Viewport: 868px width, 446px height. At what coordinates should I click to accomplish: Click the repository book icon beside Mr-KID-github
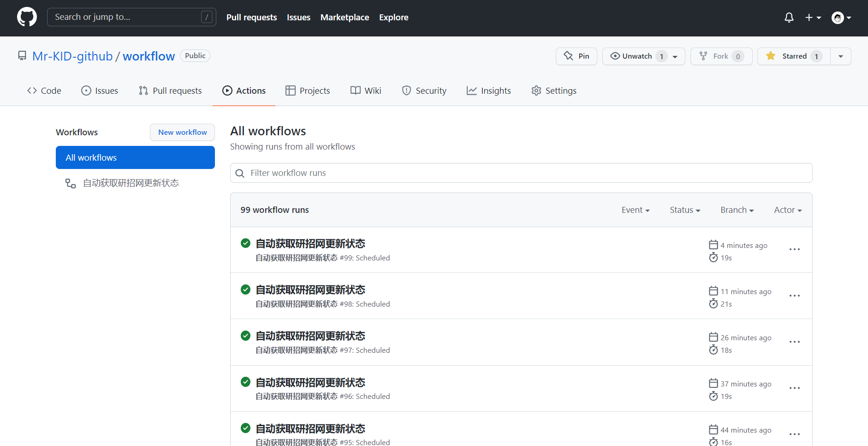coord(22,55)
